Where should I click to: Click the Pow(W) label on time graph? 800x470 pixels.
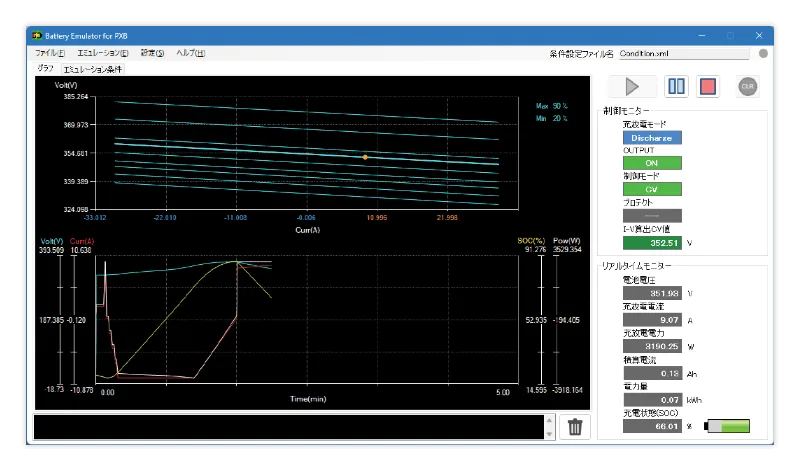(x=566, y=240)
